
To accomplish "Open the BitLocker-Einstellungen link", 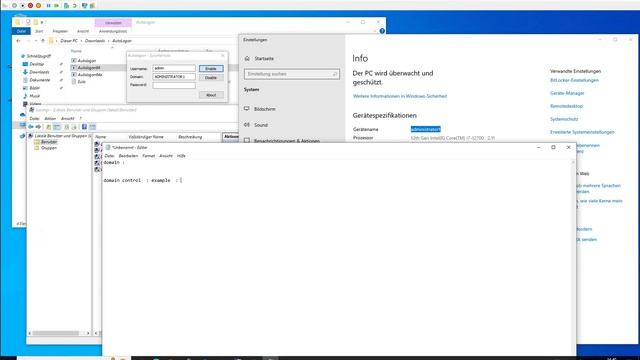I will click(x=574, y=80).
